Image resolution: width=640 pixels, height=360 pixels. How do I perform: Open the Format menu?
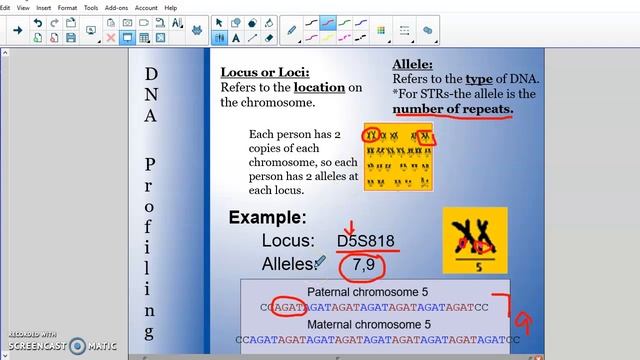[67, 8]
